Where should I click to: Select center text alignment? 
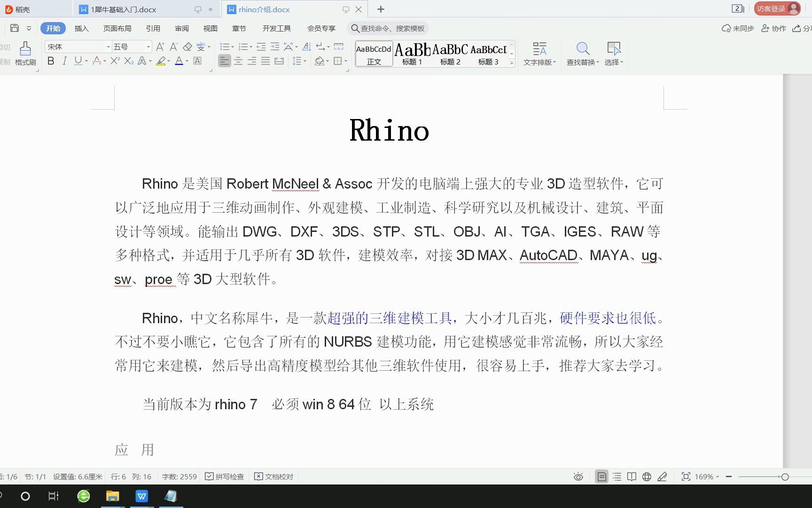(238, 61)
